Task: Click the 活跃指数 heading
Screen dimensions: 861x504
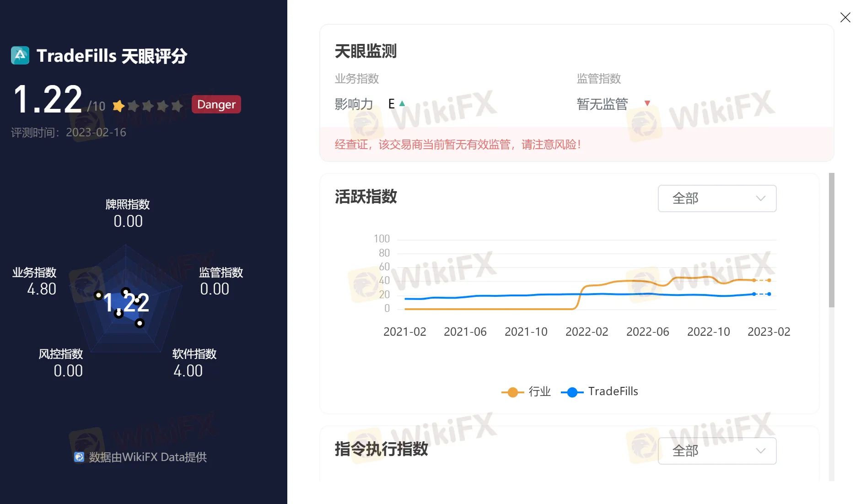Action: pos(366,197)
